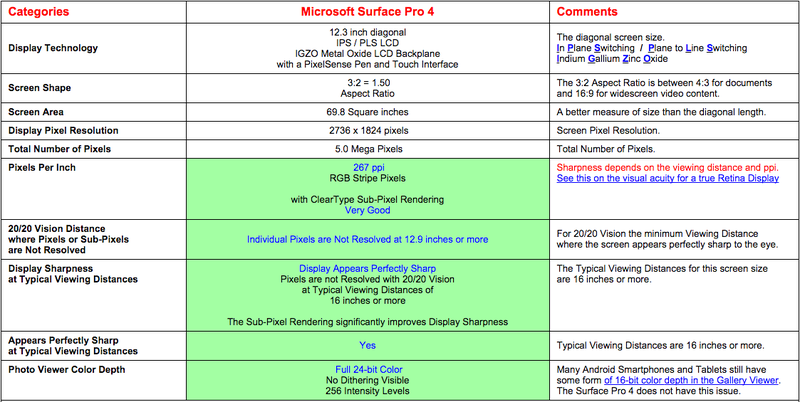Select the 12.3 inch diagonal text

[x=367, y=32]
